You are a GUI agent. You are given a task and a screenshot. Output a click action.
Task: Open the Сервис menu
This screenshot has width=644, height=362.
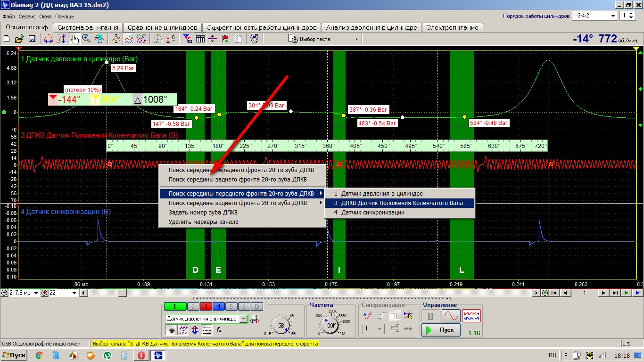pos(27,16)
